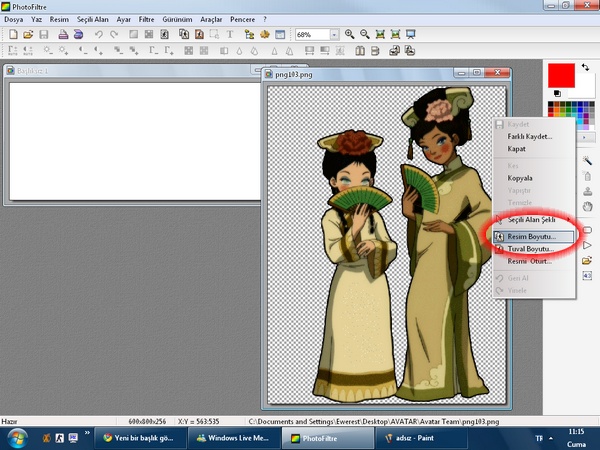Screen dimensions: 600x450
Task: Click the Grayscale filter icon
Action: pyautogui.click(x=224, y=51)
